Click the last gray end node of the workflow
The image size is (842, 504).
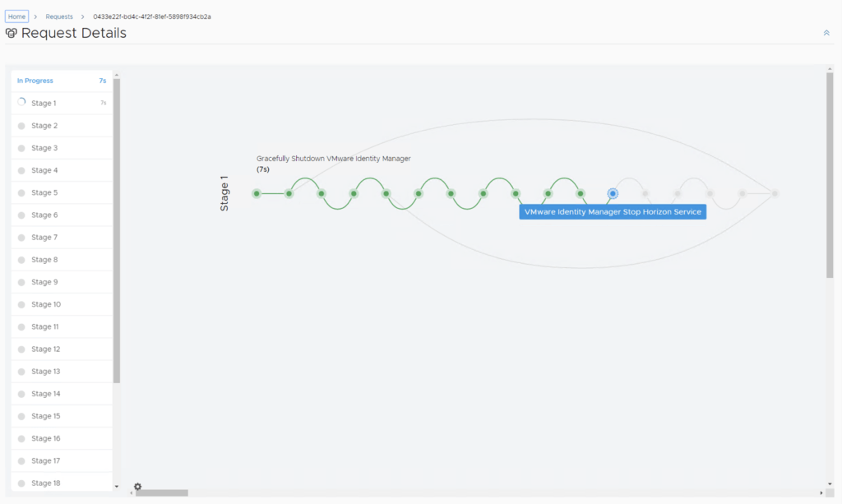tap(775, 193)
